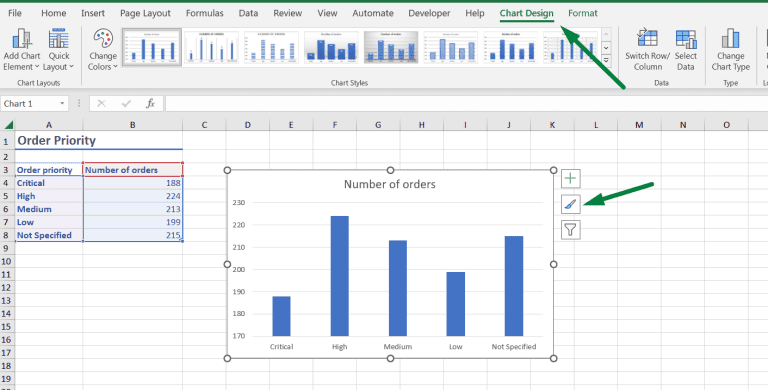Open the Add Chart Element menu
This screenshot has height=390, width=768.
click(22, 50)
